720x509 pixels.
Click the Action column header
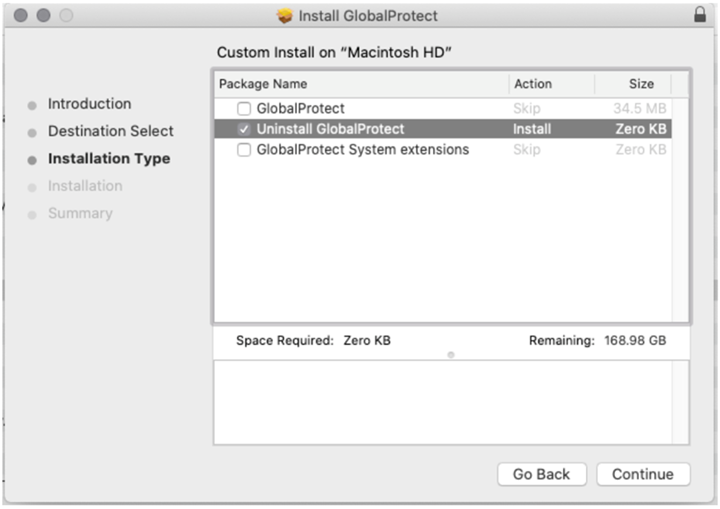click(533, 84)
